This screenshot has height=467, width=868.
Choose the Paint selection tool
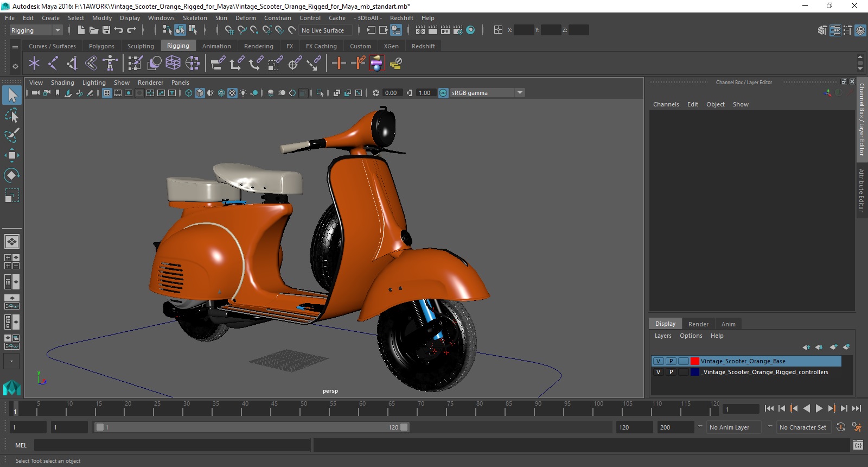click(x=12, y=135)
